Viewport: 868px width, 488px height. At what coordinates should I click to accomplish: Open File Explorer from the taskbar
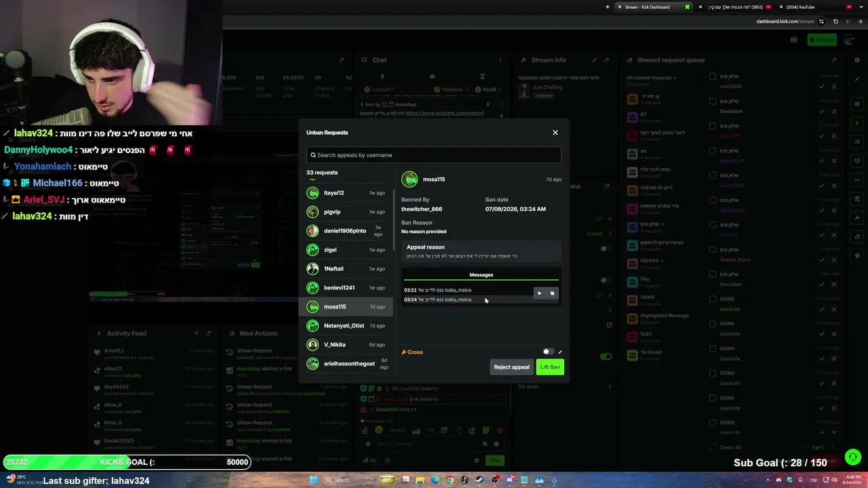(x=420, y=481)
